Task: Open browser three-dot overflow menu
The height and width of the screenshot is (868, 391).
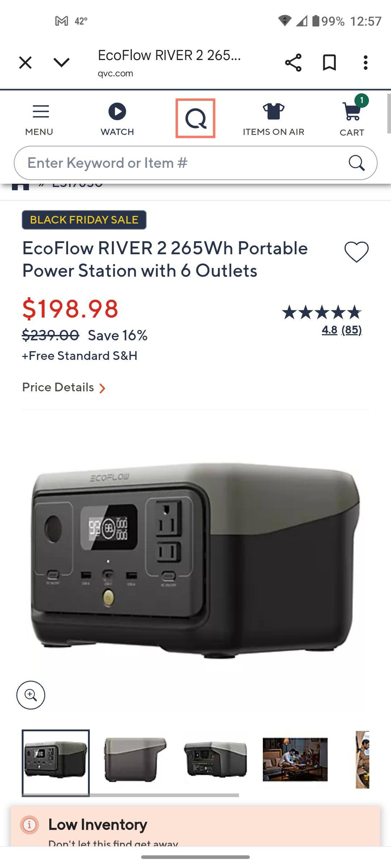Action: (x=366, y=63)
